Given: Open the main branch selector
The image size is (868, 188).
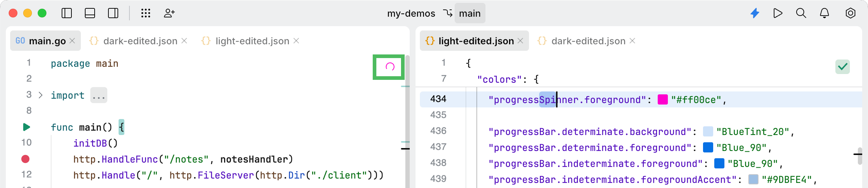Looking at the screenshot, I should 470,13.
